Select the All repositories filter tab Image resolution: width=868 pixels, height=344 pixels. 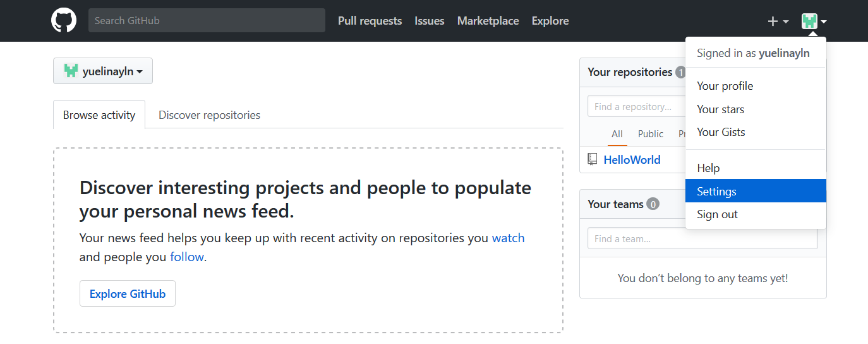pos(617,133)
